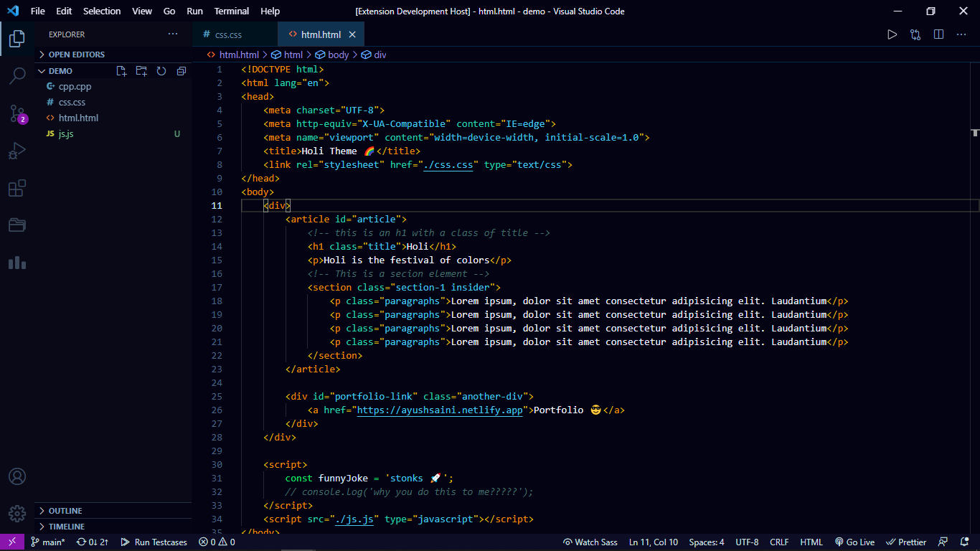Click main* git branch in status bar
The height and width of the screenshot is (551, 980).
[x=48, y=542]
